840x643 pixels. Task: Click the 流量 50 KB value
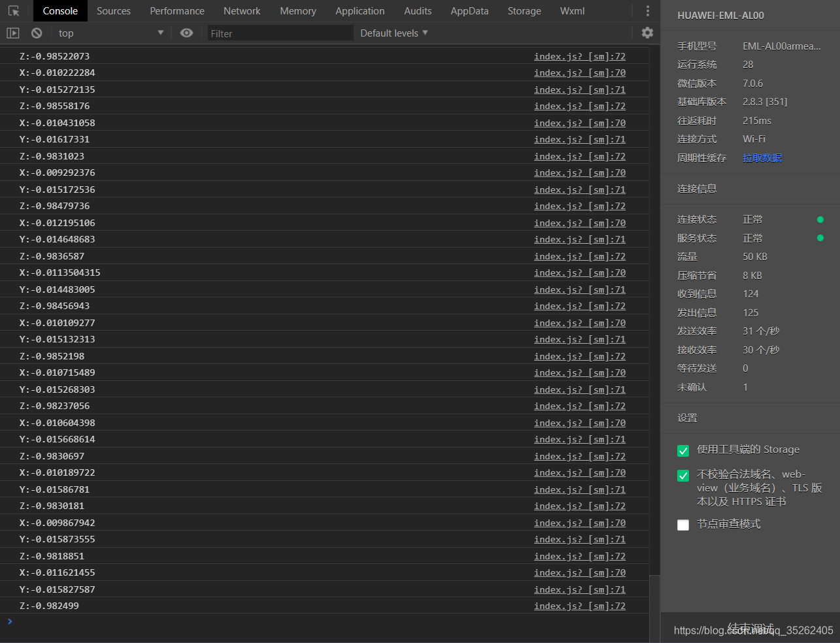[755, 256]
